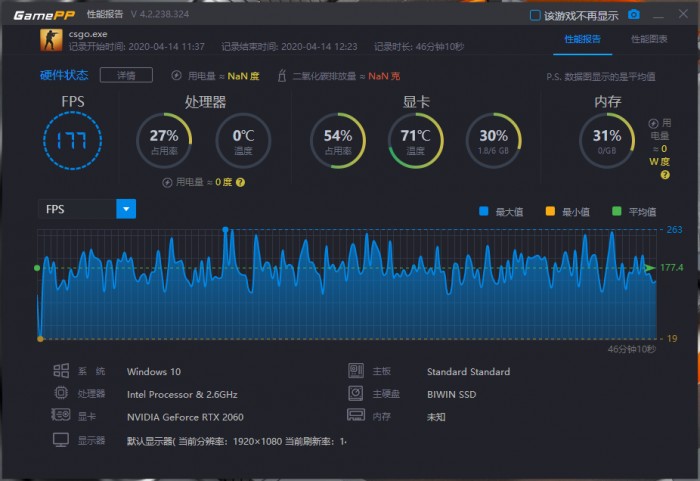This screenshot has width=700, height=481.
Task: Click the GPU memory 30% gauge
Action: 493,141
